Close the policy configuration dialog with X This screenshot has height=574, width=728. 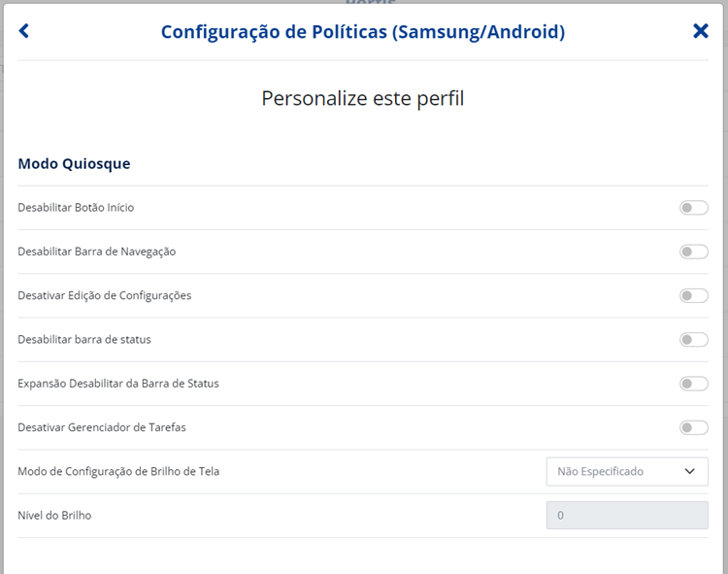(x=700, y=31)
